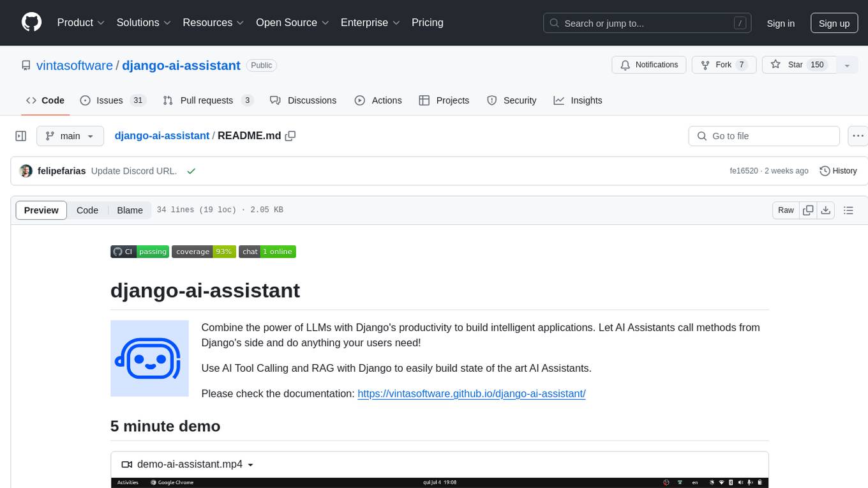Click the django-ai-assistant breadcrumb link

[162, 135]
